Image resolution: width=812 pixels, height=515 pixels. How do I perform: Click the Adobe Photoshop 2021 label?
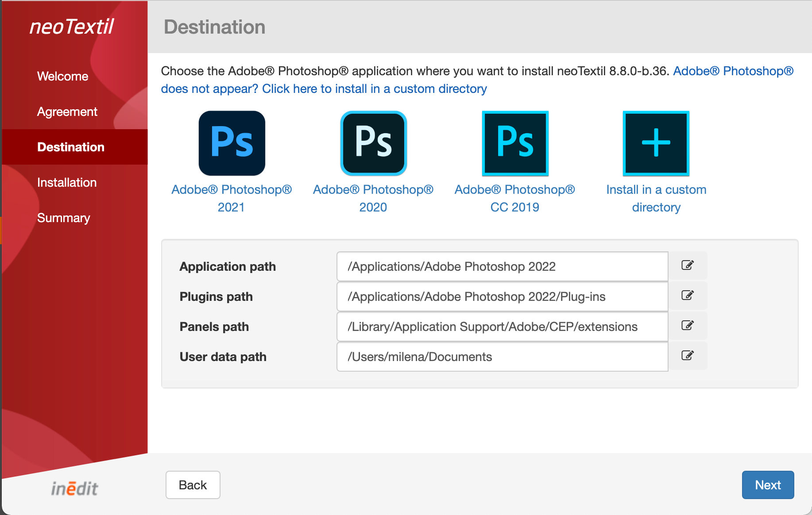[232, 198]
